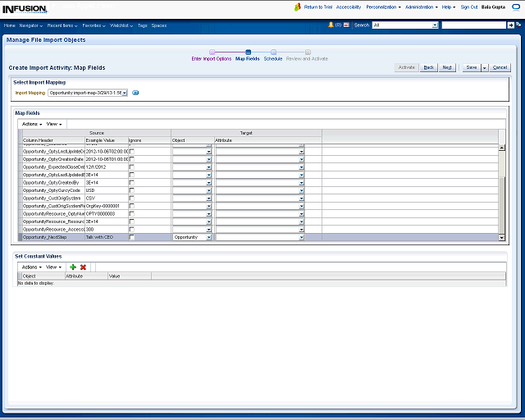Open the Save button dropdown arrow
The width and height of the screenshot is (525, 420).
pyautogui.click(x=484, y=67)
